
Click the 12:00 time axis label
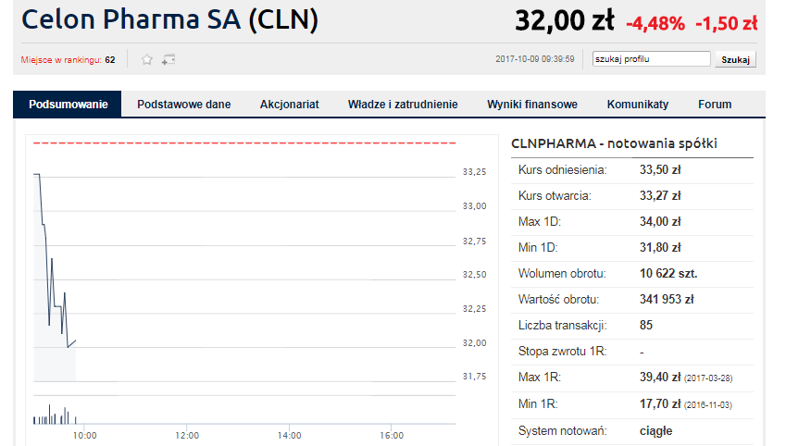coord(187,435)
